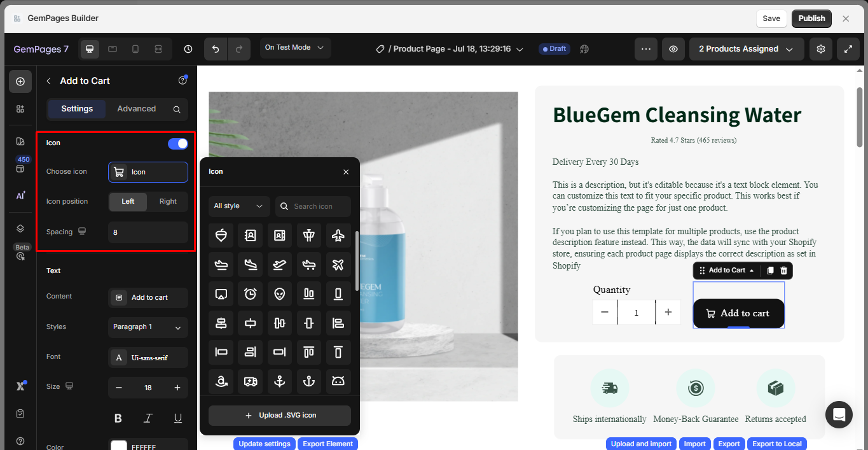Open the text color swatch
868x450 pixels.
click(x=119, y=446)
